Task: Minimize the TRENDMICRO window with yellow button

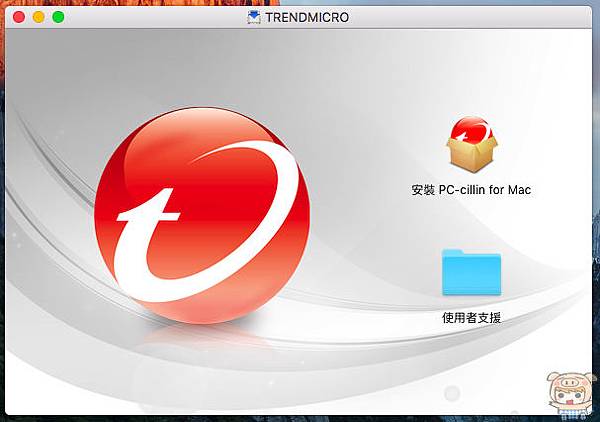Action: (x=39, y=17)
